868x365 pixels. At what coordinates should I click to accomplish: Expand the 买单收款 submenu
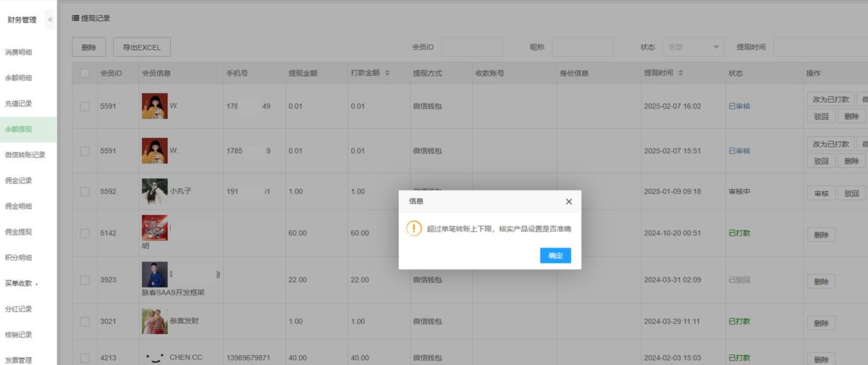[x=20, y=283]
